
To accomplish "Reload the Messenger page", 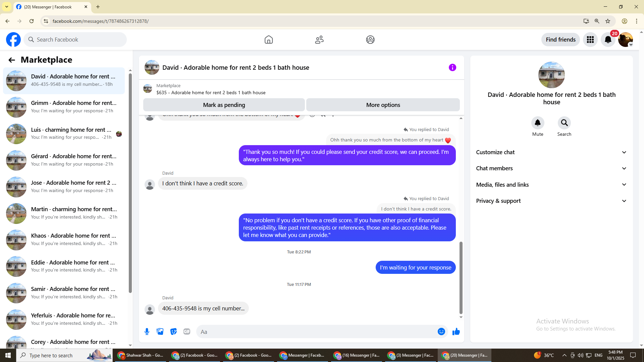I will [32, 21].
